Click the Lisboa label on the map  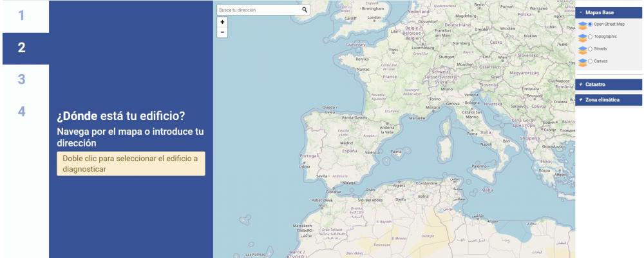(305, 166)
